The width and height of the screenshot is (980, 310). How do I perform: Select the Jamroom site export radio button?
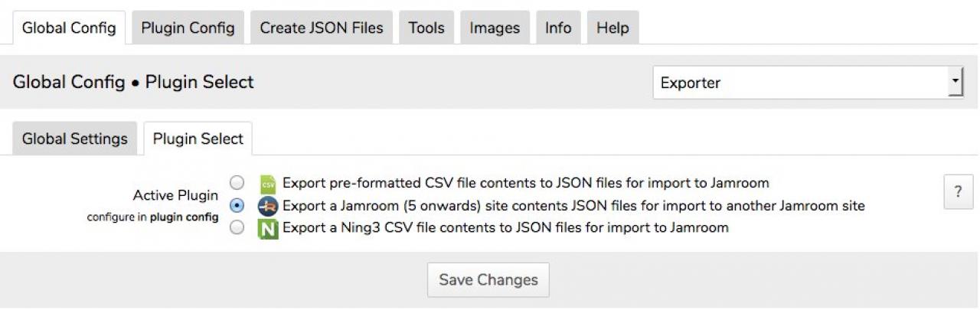coord(237,206)
